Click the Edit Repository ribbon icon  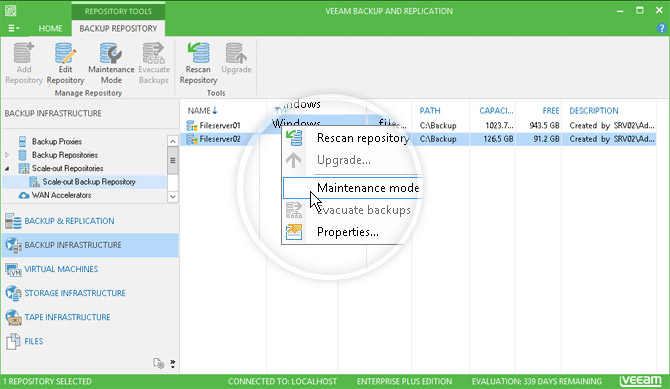click(x=65, y=63)
